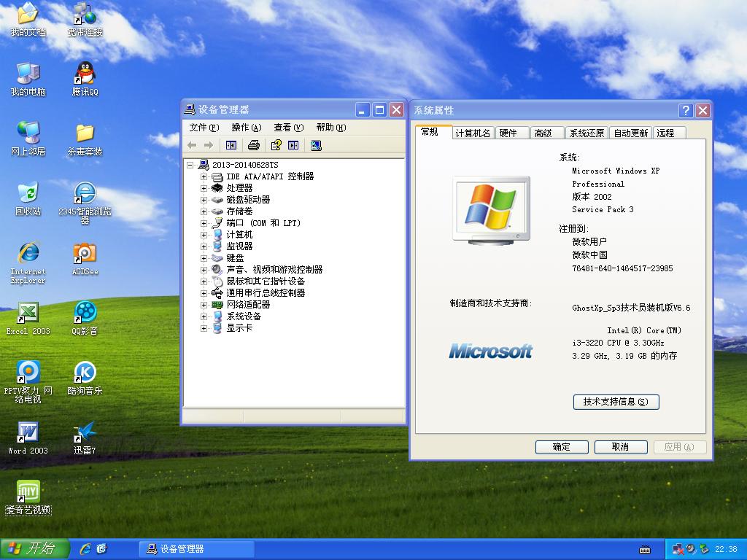Screen dimensions: 747x560
Task: Launch QQ影音 desktop shortcut
Action: (x=85, y=319)
